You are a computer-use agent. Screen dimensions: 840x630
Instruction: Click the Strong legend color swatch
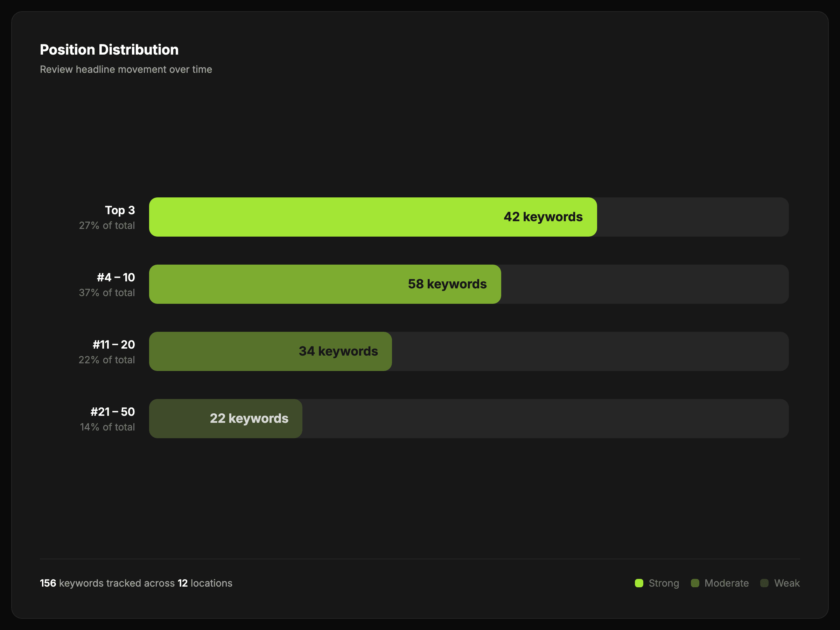click(639, 583)
